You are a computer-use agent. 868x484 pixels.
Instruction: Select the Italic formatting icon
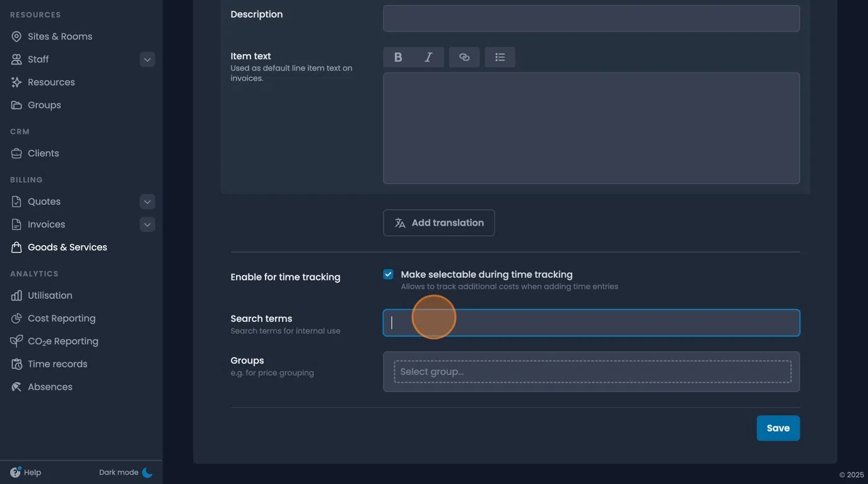tap(428, 57)
